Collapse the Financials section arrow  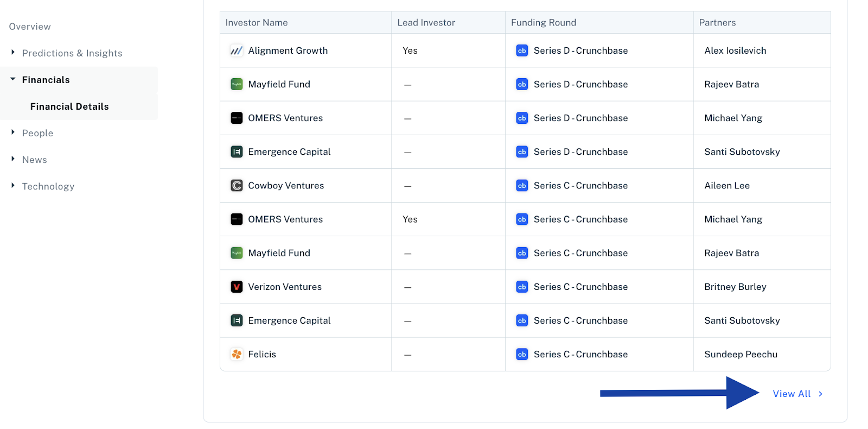tap(12, 79)
